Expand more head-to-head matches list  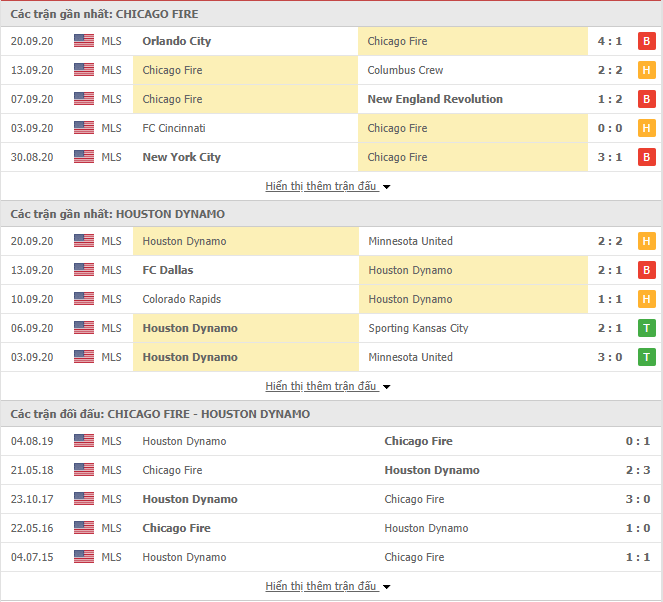coord(328,586)
